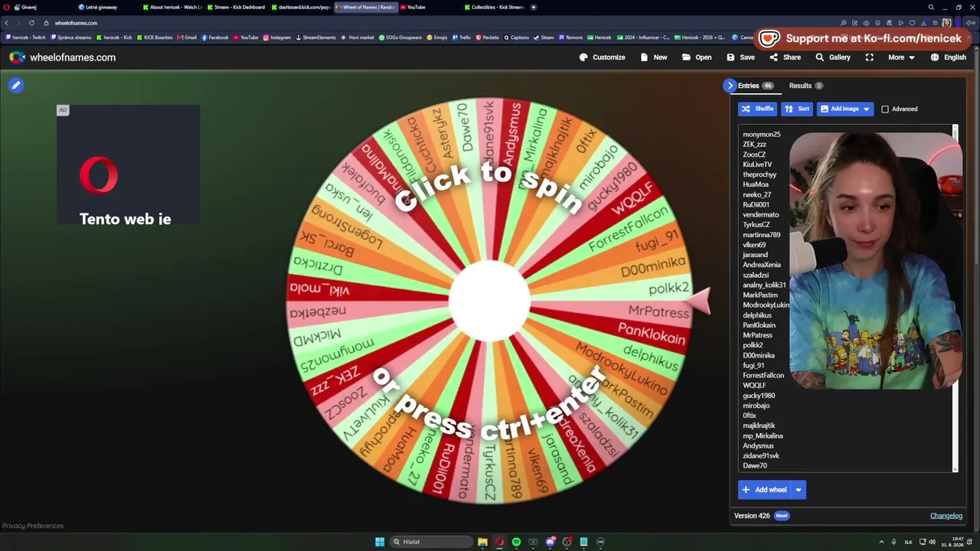Open Spotify from taskbar
The height and width of the screenshot is (551, 980).
pyautogui.click(x=516, y=542)
